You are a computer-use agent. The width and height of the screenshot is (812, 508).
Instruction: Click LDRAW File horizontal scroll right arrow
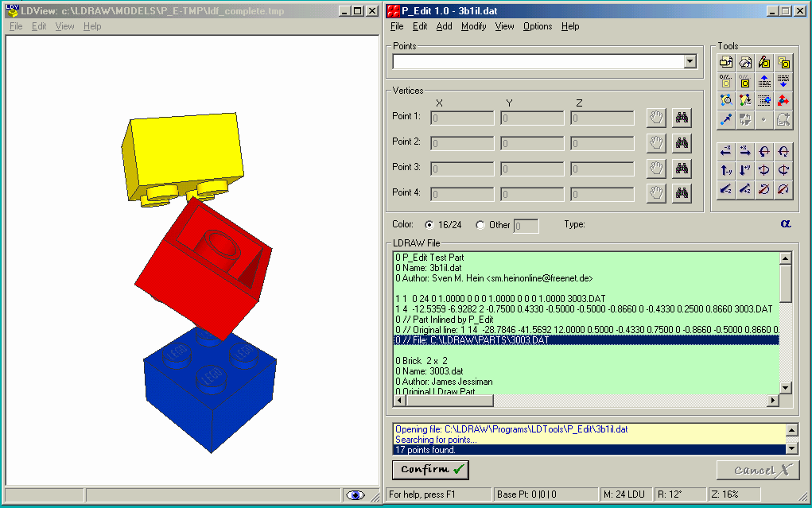click(773, 401)
